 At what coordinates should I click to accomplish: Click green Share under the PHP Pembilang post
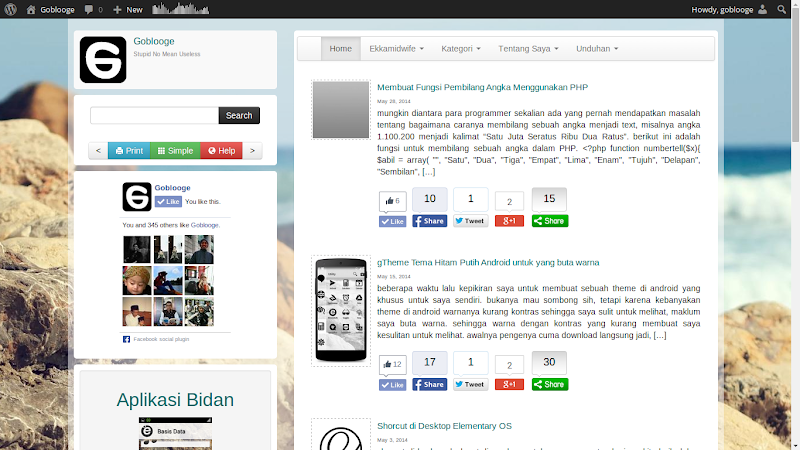[550, 221]
